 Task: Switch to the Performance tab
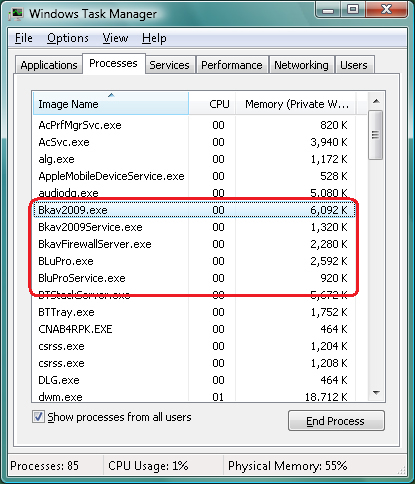pyautogui.click(x=232, y=65)
